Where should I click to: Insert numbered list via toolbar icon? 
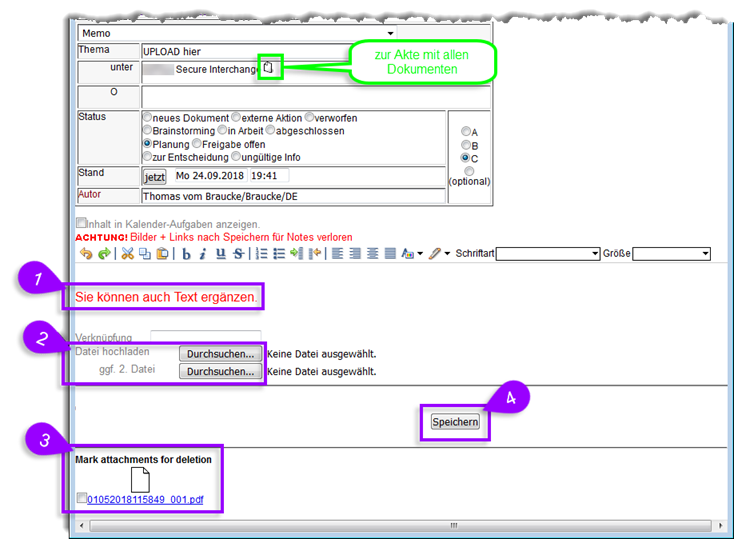click(263, 254)
